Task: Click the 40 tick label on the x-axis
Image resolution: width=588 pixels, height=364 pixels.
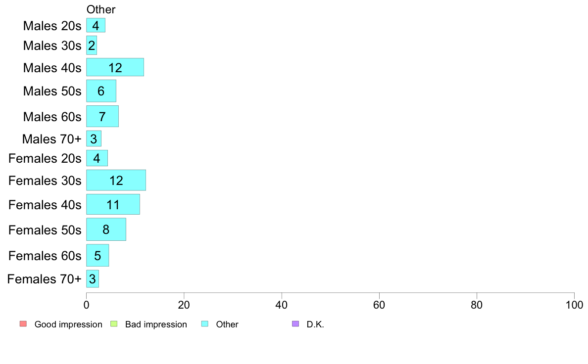Action: (282, 305)
